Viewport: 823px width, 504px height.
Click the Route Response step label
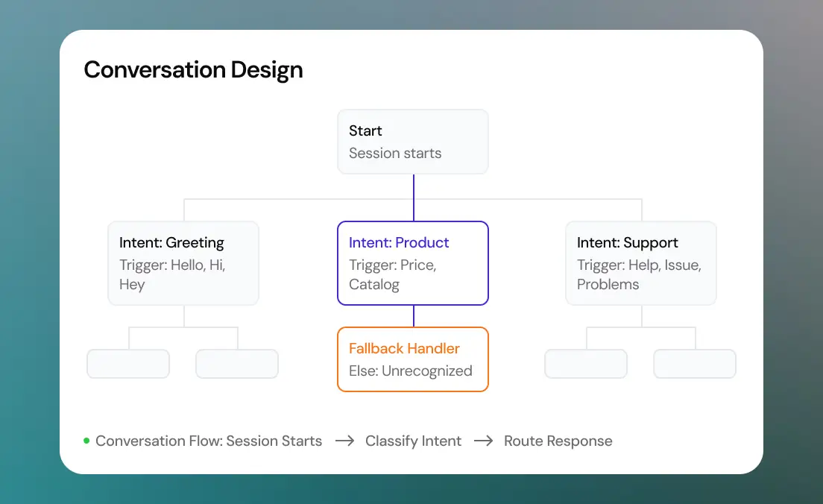coord(558,441)
